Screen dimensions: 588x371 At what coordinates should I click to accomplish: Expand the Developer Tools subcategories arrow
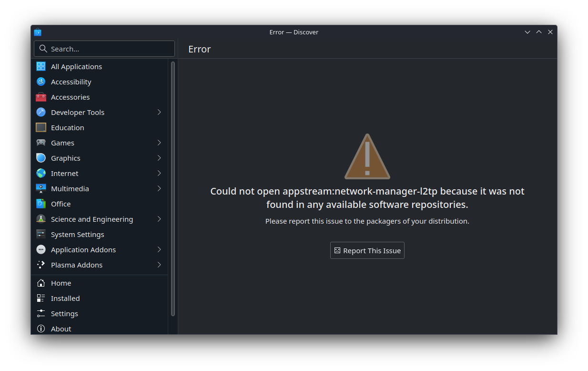tap(159, 112)
